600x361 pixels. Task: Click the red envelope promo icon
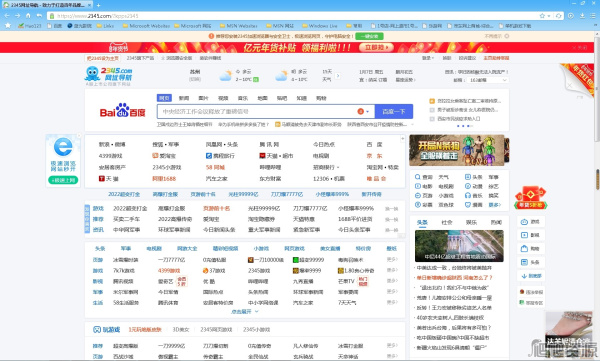530,198
